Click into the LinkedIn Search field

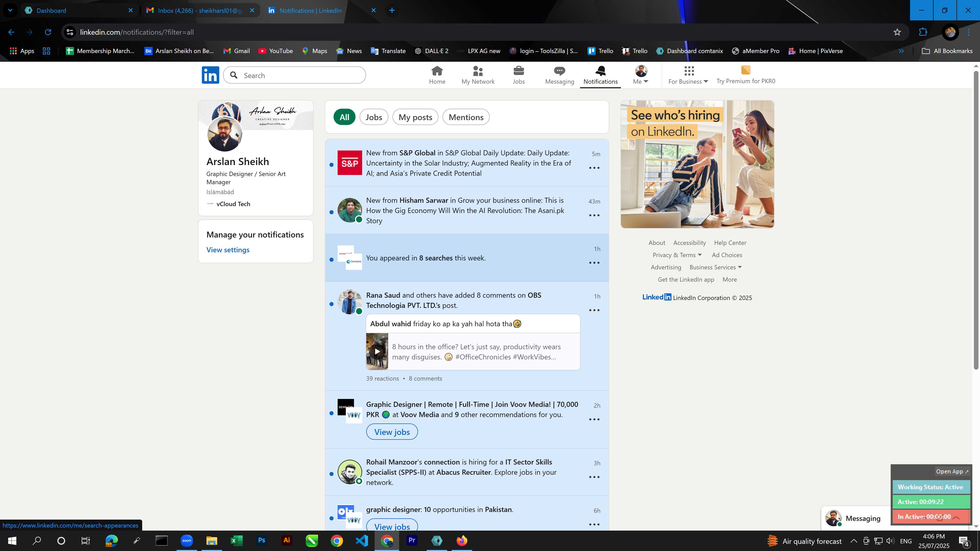coord(295,75)
